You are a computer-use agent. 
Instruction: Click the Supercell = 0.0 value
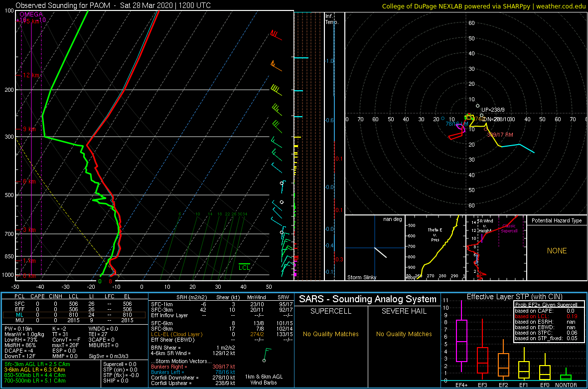click(x=120, y=364)
